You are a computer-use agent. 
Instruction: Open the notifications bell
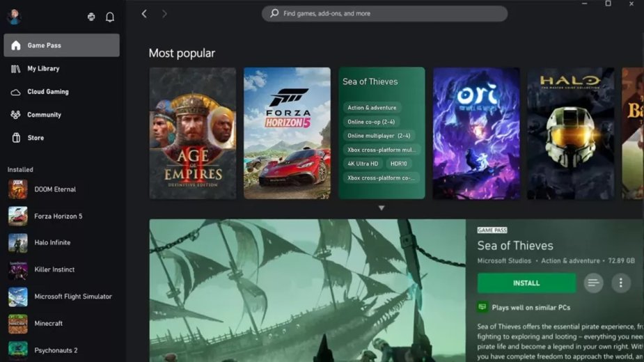[x=110, y=17]
